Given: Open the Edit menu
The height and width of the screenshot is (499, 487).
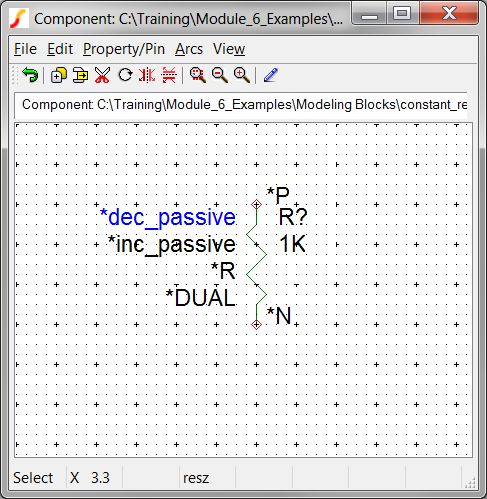Looking at the screenshot, I should coord(60,49).
